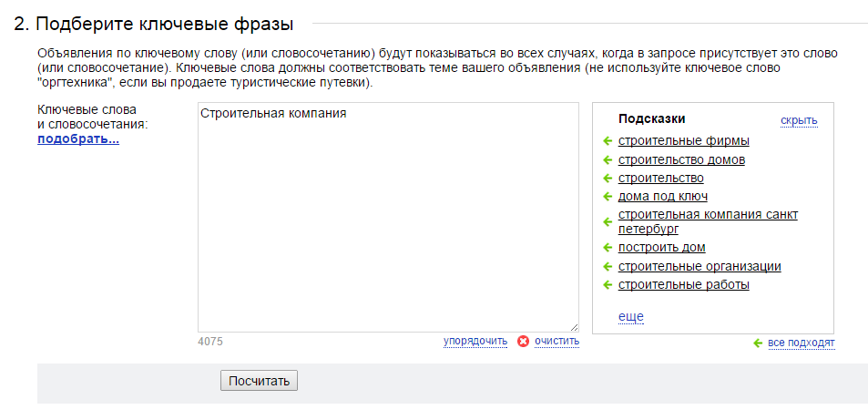Click green arrow next to строительство
This screenshot has height=420, width=868.
coord(608,179)
